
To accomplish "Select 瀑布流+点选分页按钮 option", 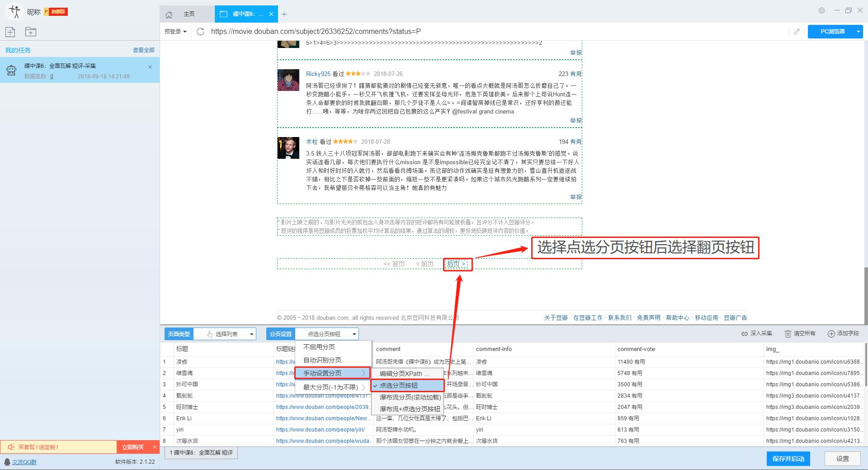I will (x=407, y=409).
